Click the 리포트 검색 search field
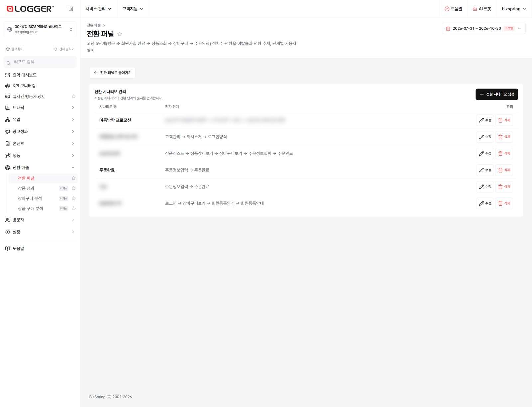The width and height of the screenshot is (532, 407). tap(40, 62)
